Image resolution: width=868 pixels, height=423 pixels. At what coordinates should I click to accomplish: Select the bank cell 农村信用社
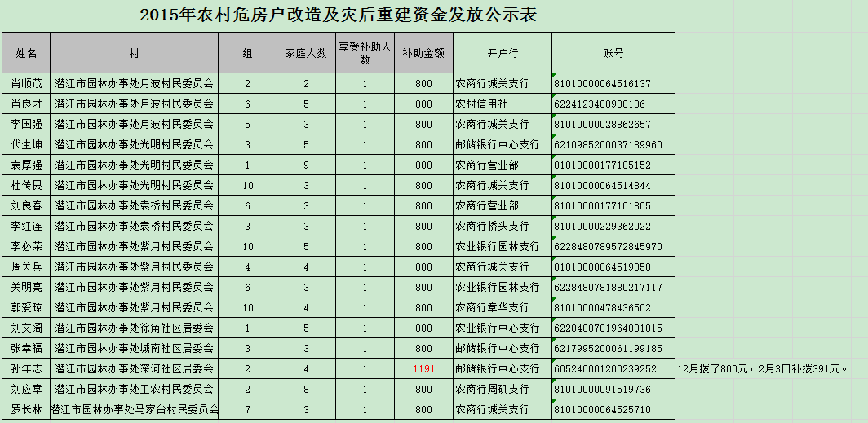(481, 104)
